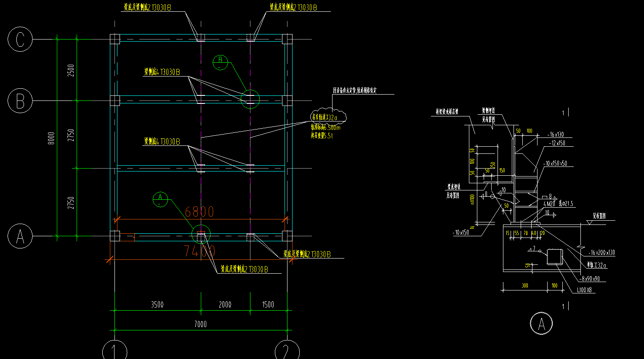Click the L100X8 angle callout

584,290
